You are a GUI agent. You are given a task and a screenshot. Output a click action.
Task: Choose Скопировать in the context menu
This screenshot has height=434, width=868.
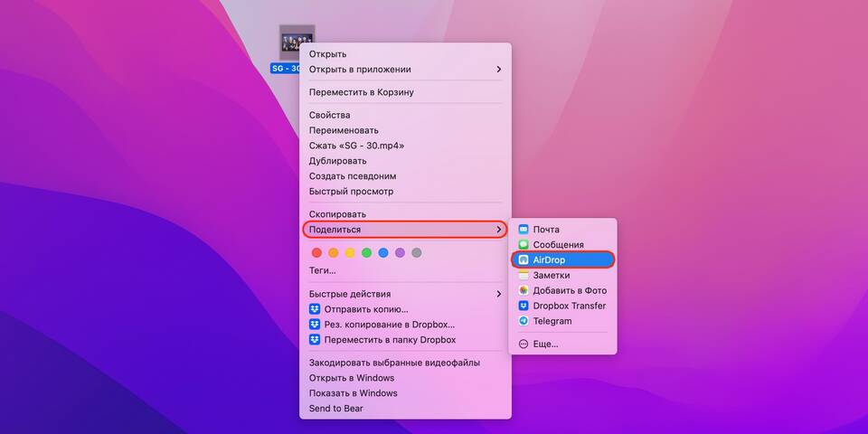click(x=405, y=214)
